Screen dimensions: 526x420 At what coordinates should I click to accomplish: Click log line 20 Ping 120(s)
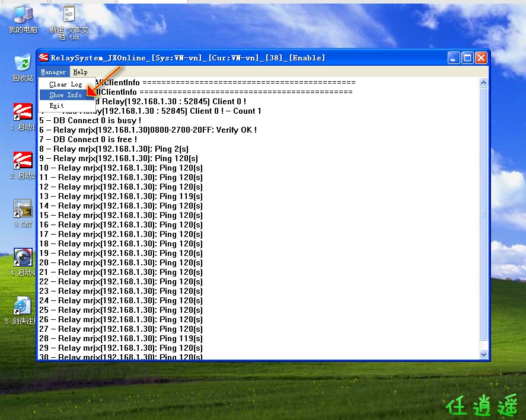[x=121, y=262]
